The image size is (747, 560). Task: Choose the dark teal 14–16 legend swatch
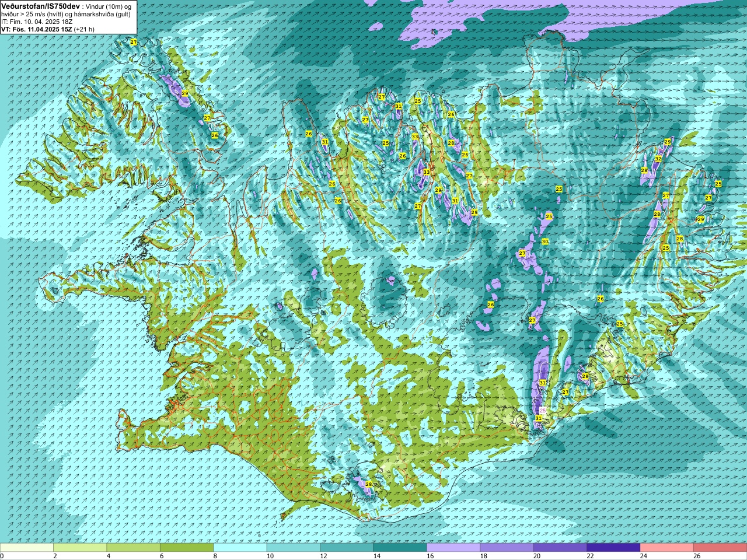[400, 548]
